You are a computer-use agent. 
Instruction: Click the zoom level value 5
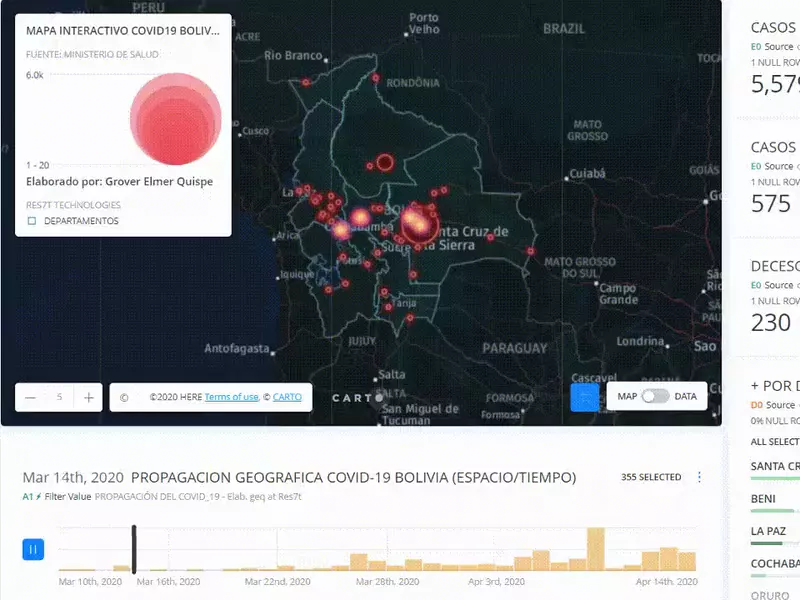(60, 397)
